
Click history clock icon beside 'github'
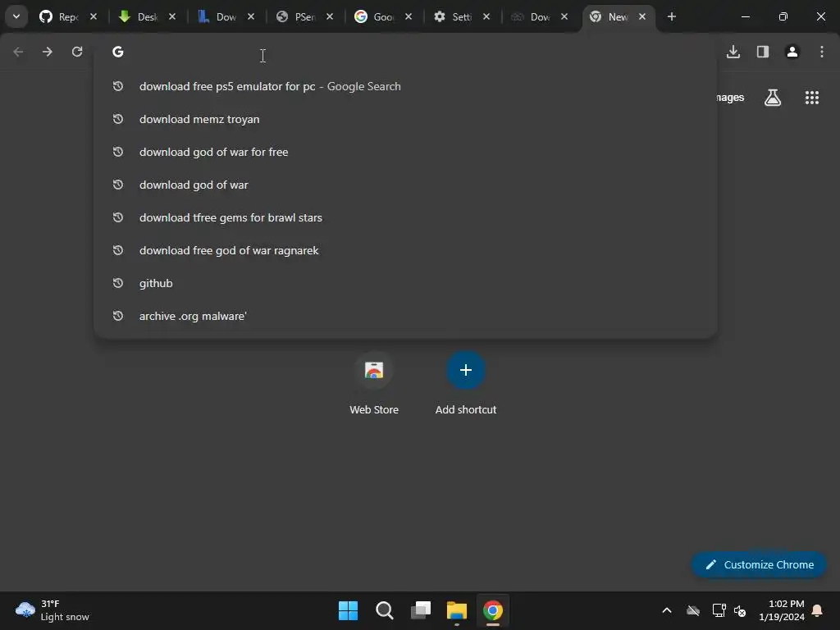pyautogui.click(x=118, y=283)
